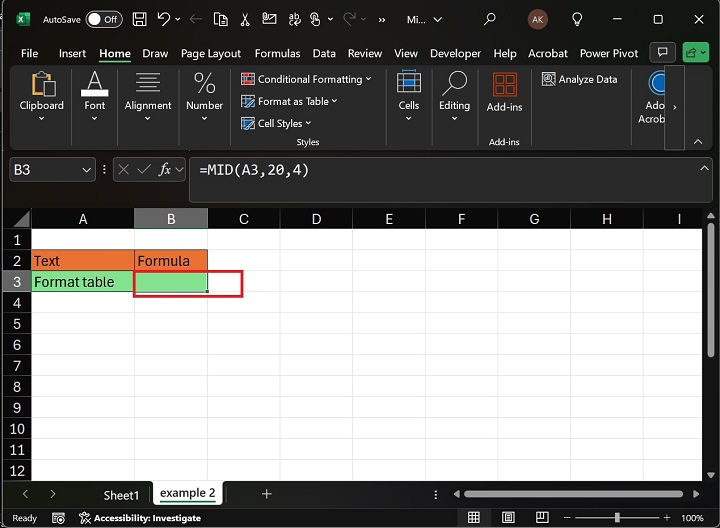720x528 pixels.
Task: Toggle the AutoSave switch
Action: coord(104,19)
